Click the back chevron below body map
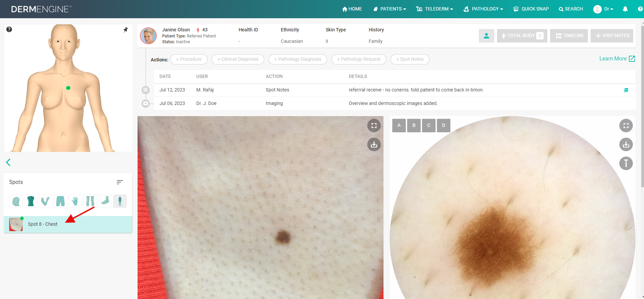This screenshot has width=644, height=299. (8, 162)
